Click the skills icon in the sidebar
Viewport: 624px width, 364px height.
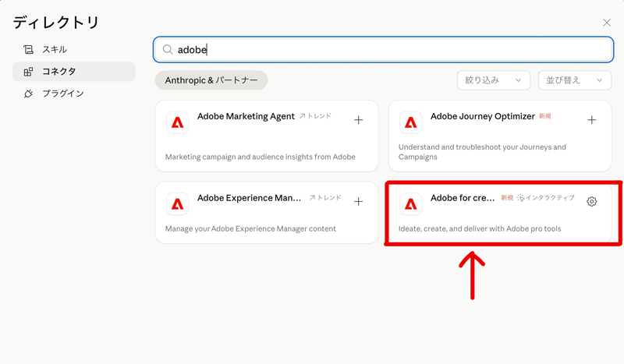pos(28,50)
